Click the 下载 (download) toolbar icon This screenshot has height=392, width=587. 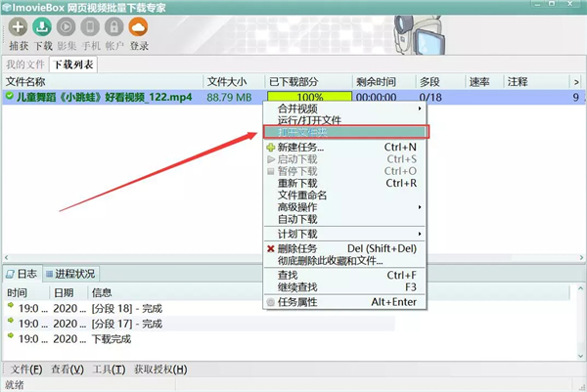43,27
